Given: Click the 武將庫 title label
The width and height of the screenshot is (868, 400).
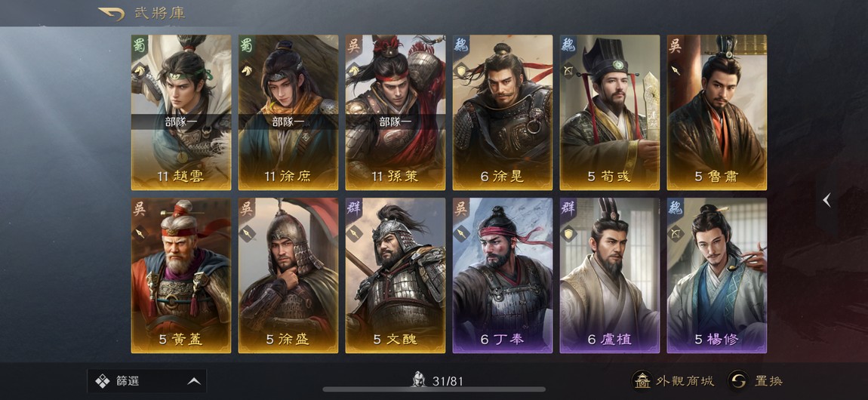Looking at the screenshot, I should [x=159, y=14].
